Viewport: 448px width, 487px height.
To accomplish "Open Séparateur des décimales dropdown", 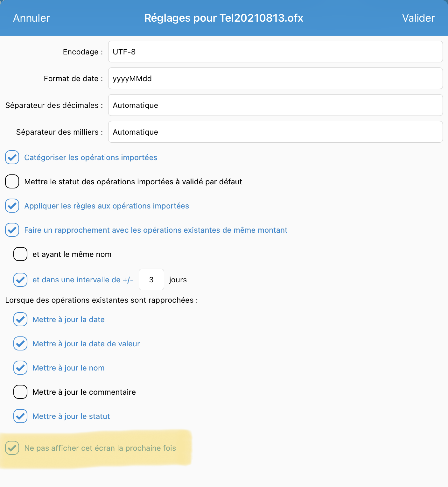I will (275, 105).
